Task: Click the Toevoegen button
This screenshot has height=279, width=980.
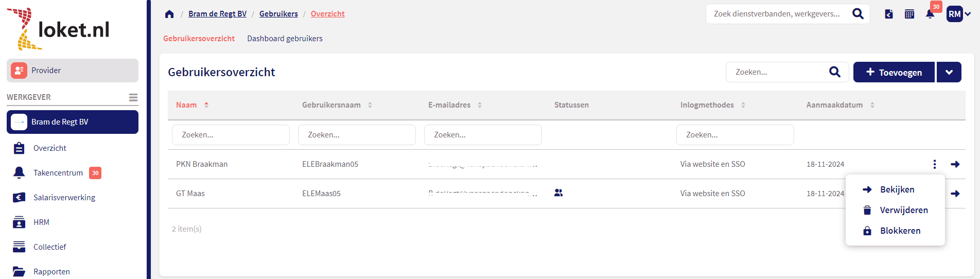Action: point(894,72)
